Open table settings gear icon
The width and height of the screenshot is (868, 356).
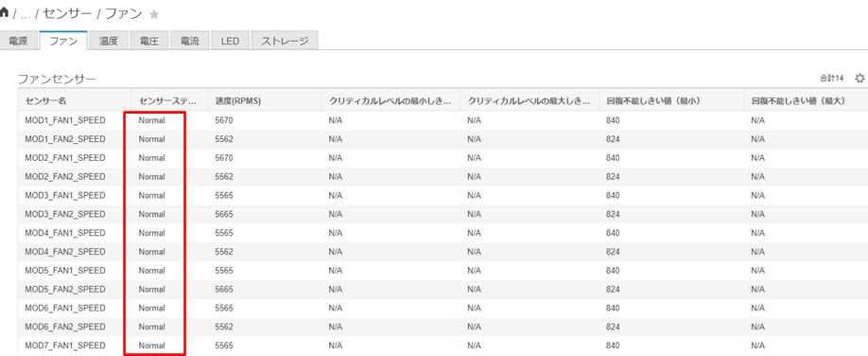(859, 79)
